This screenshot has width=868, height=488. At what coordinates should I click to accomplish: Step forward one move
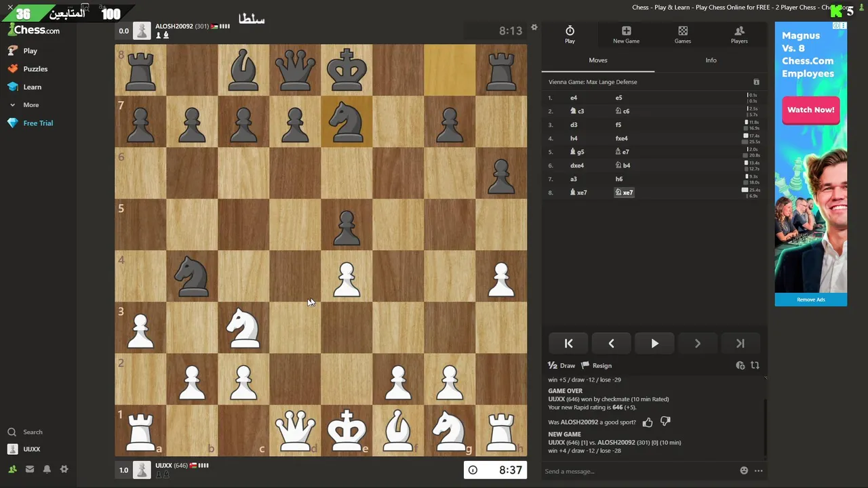697,344
